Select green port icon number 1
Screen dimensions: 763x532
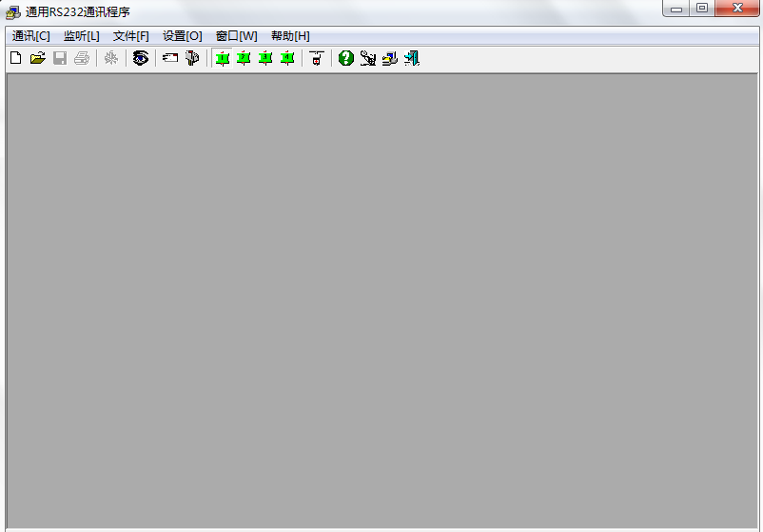[x=223, y=58]
